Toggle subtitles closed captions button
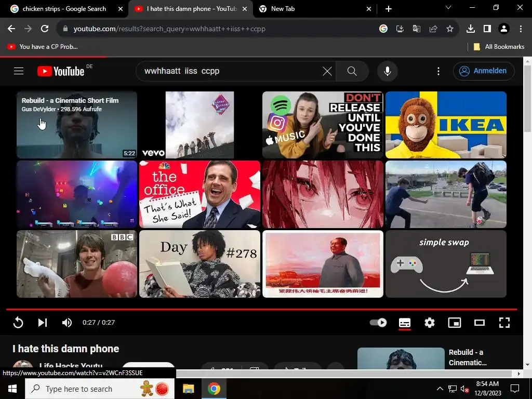Image resolution: width=532 pixels, height=399 pixels. 404,323
